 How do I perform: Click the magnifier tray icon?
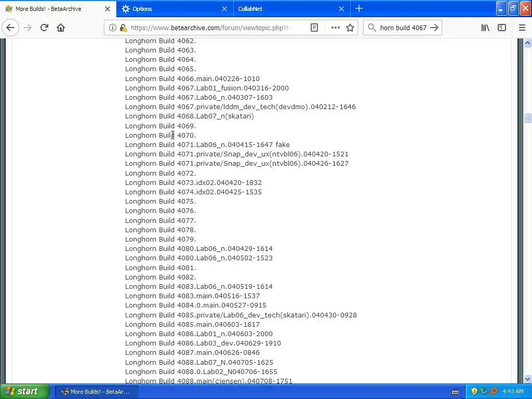[x=494, y=392]
